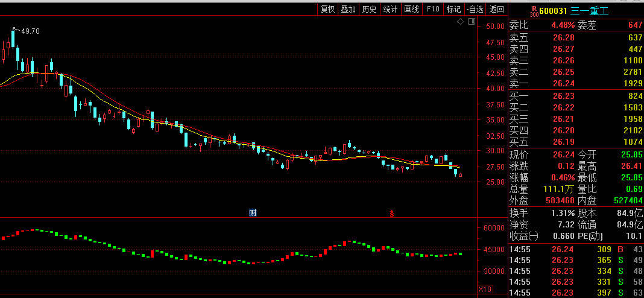Click the stock code 600031

point(553,10)
